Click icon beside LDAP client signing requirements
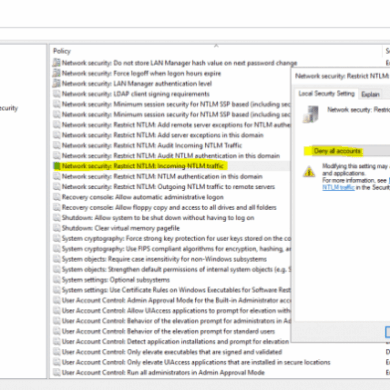Viewport: 390px width, 390px height. click(57, 94)
